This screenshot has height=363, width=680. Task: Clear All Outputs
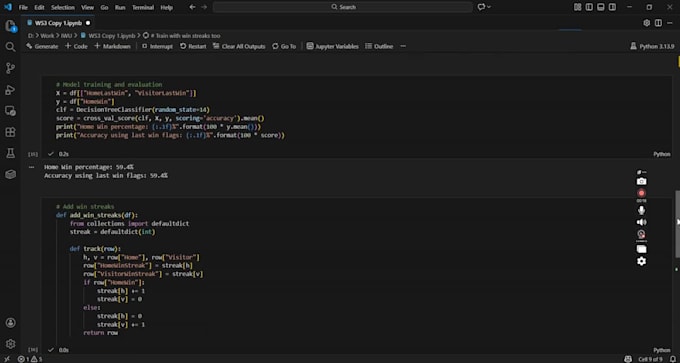[x=239, y=46]
